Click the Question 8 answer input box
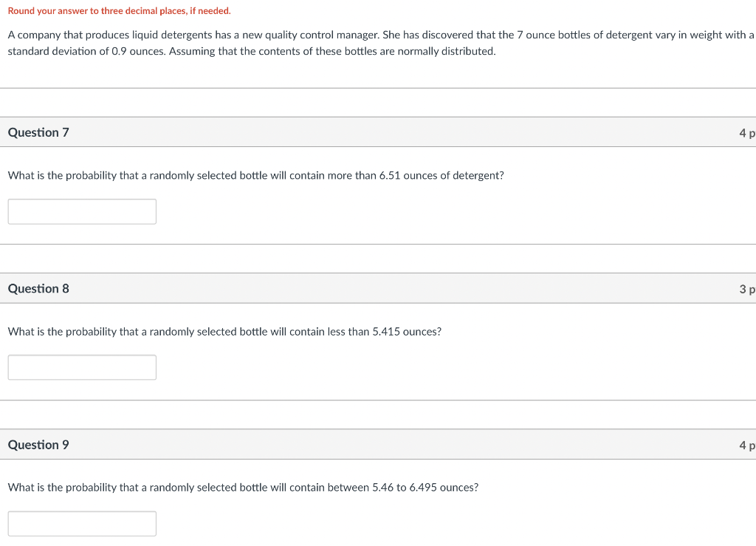Screen dimensions: 756x546 pyautogui.click(x=81, y=367)
